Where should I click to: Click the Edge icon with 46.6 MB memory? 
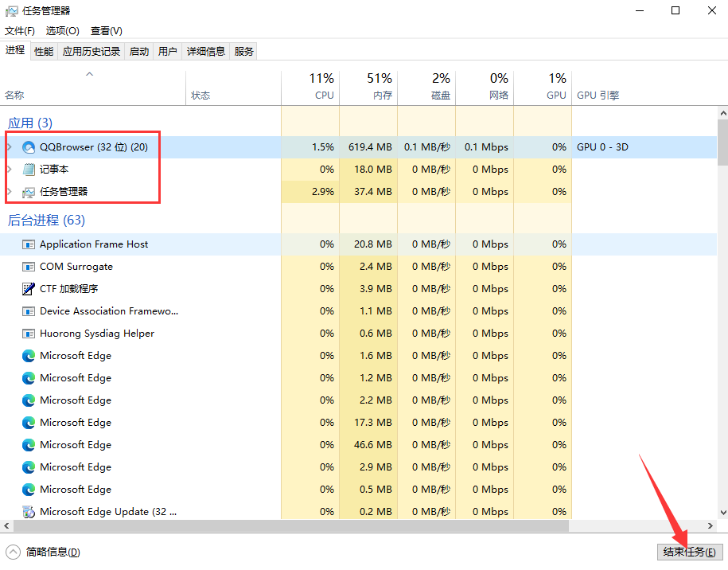(x=29, y=445)
